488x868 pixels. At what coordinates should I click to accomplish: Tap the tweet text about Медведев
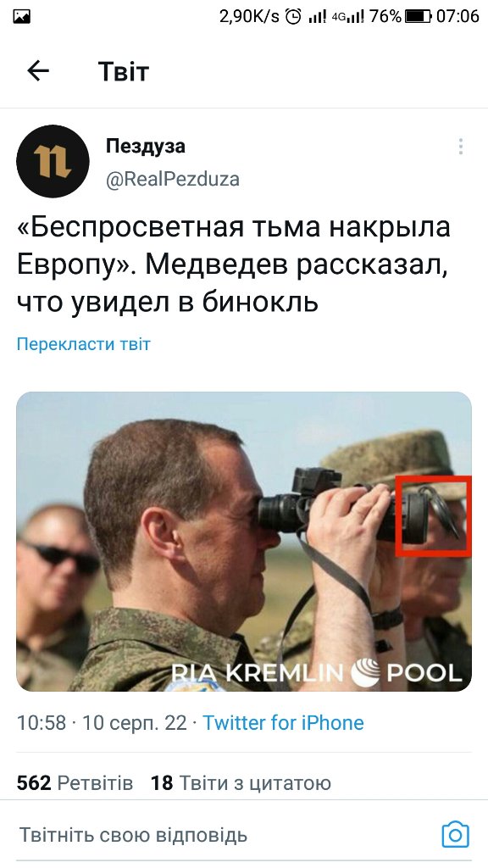click(234, 264)
